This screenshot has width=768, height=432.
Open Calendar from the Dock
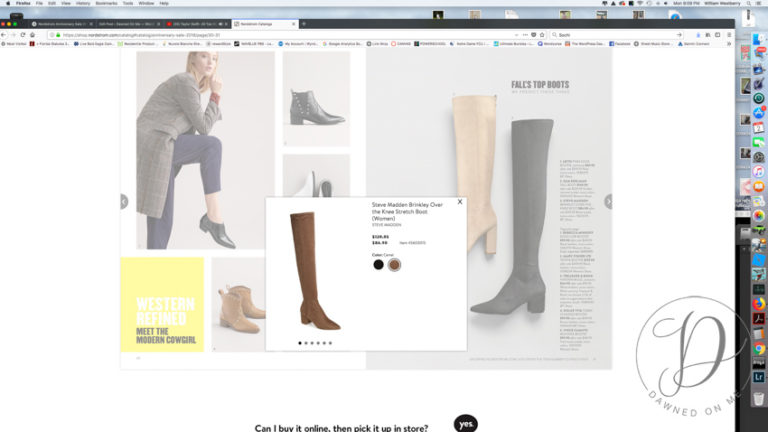[x=759, y=127]
